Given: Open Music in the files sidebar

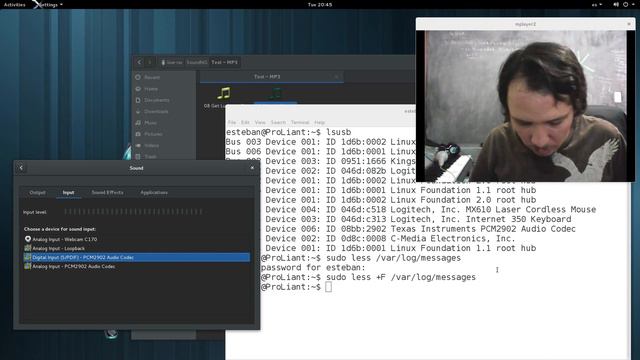Looking at the screenshot, I should [x=150, y=122].
